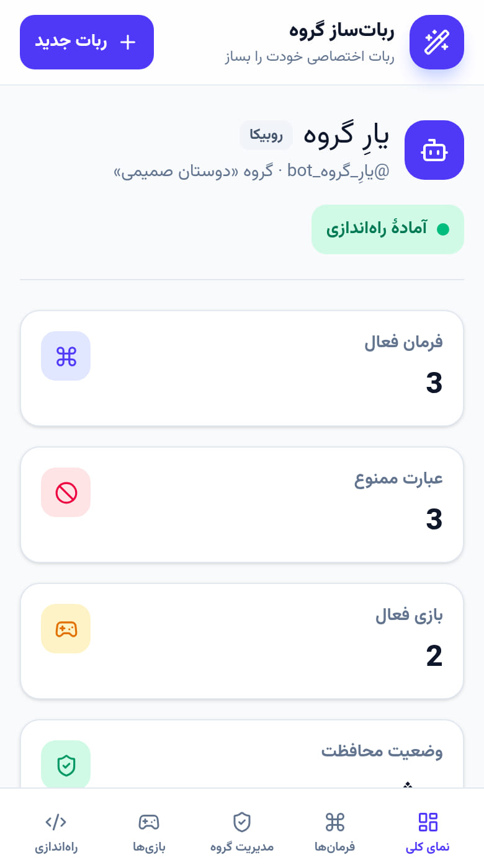
Task: Click the red prohibited icon in عبارت ممنوع card
Action: pos(66,492)
